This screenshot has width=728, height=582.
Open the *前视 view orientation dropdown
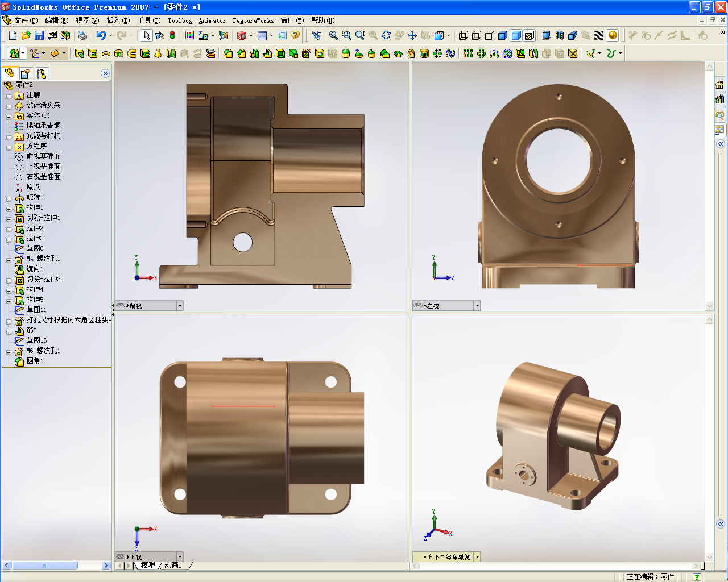(x=180, y=306)
